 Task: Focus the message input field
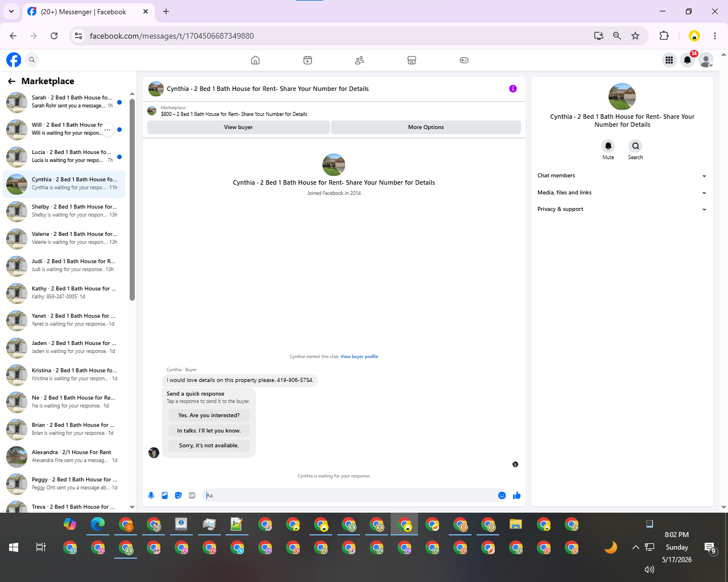point(350,496)
